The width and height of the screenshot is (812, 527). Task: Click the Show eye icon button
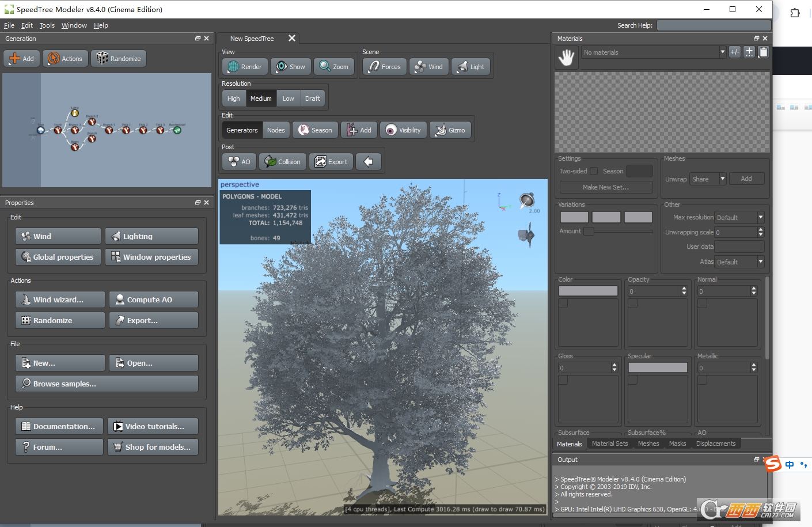pyautogui.click(x=291, y=67)
